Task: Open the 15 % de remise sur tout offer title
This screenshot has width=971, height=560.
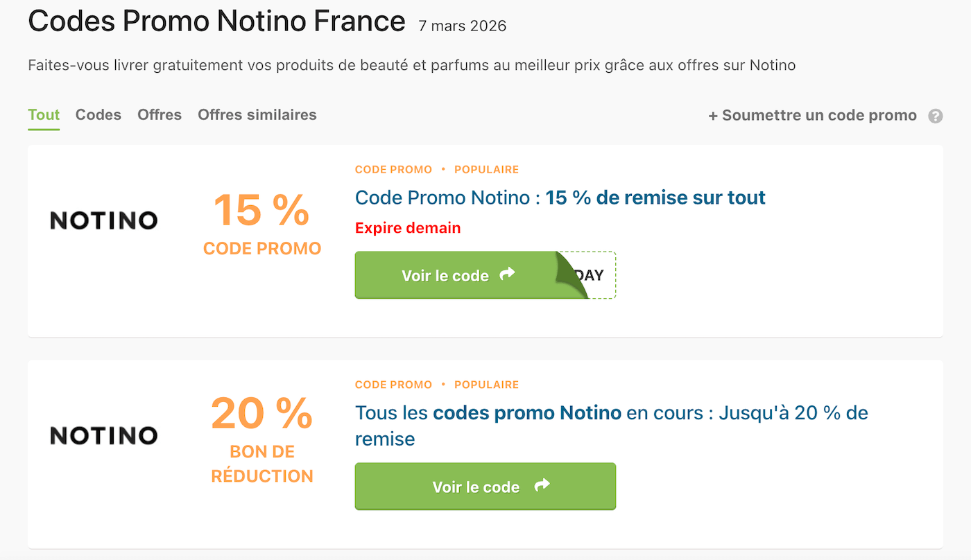Action: coord(560,198)
